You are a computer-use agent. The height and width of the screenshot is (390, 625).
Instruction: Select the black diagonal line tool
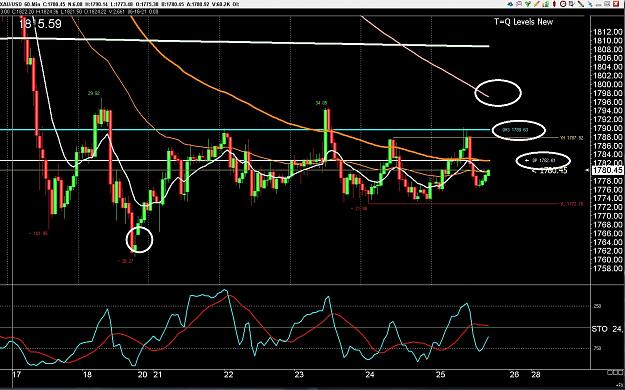(x=581, y=4)
